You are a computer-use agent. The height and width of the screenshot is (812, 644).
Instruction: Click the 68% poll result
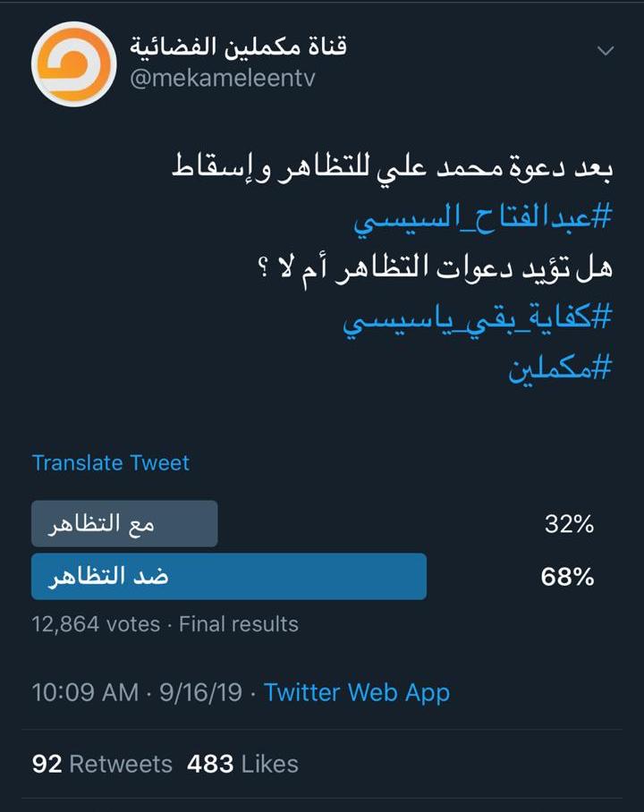[567, 577]
